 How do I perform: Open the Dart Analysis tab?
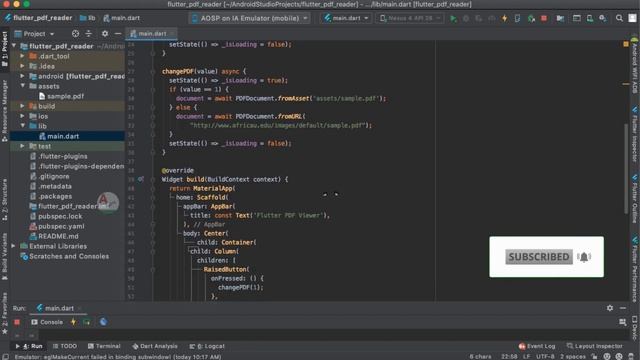155,346
